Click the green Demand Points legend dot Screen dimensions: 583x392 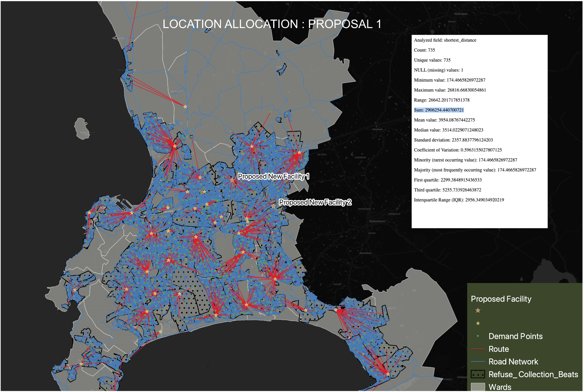point(478,336)
